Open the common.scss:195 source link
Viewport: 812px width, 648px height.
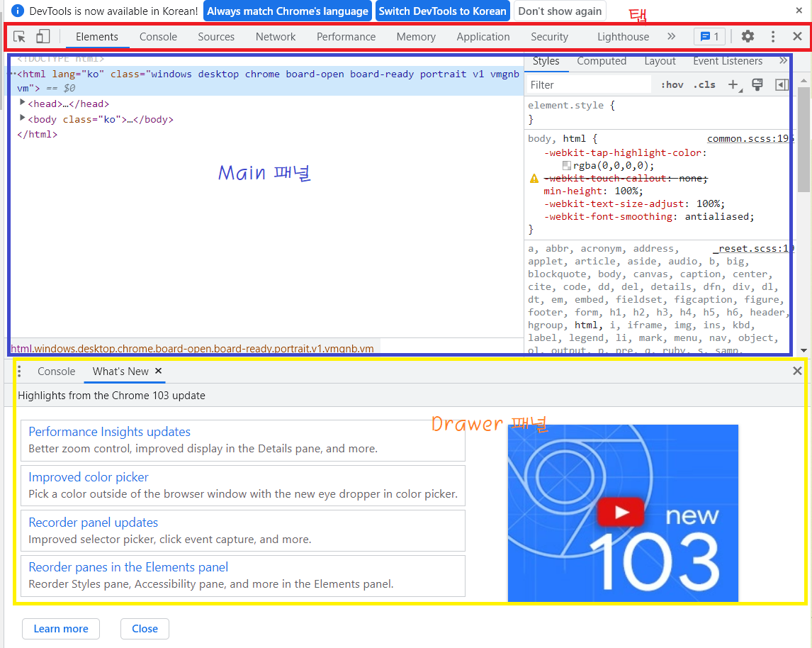pyautogui.click(x=750, y=138)
